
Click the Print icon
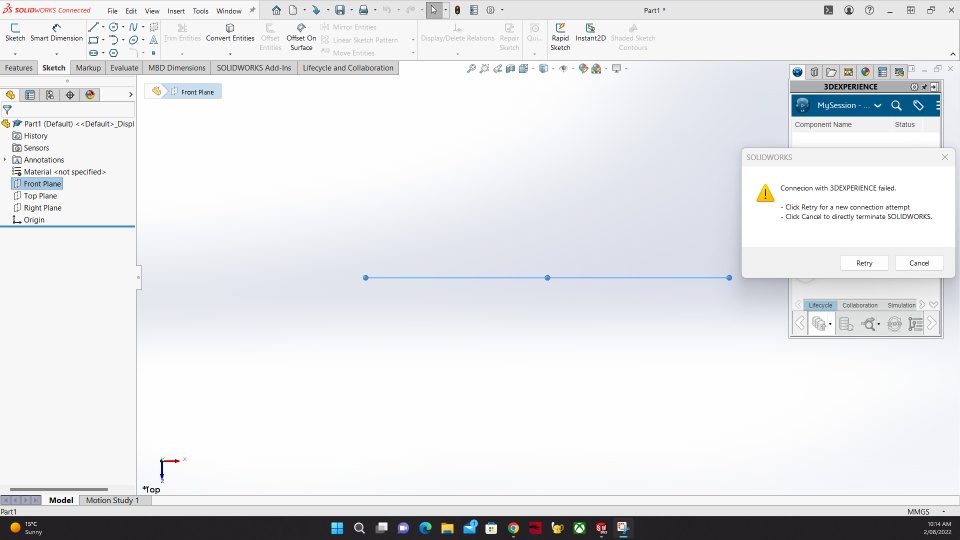(x=363, y=10)
